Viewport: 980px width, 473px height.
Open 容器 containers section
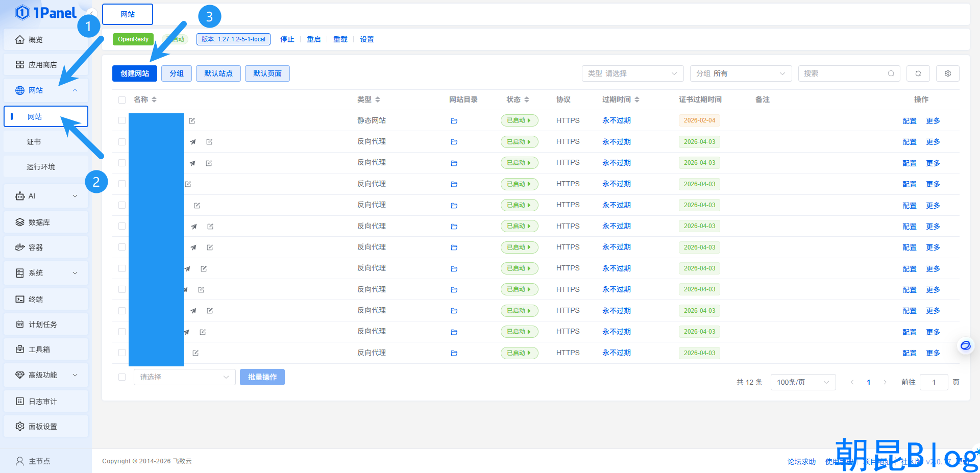45,247
